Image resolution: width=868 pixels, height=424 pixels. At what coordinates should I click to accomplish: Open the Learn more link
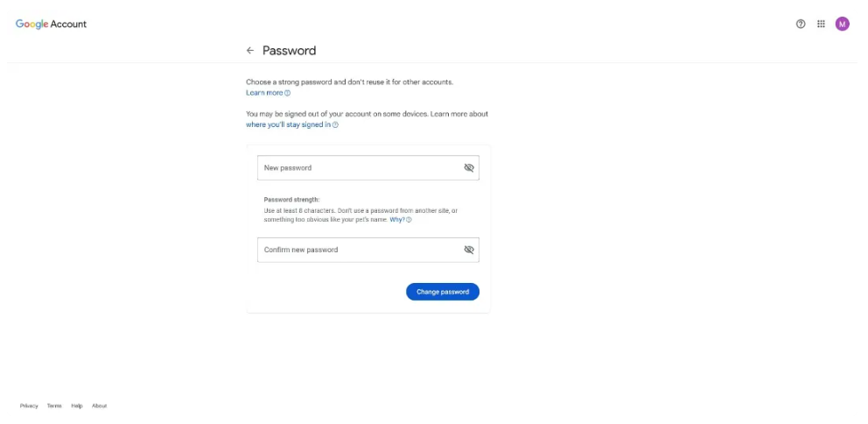point(264,93)
